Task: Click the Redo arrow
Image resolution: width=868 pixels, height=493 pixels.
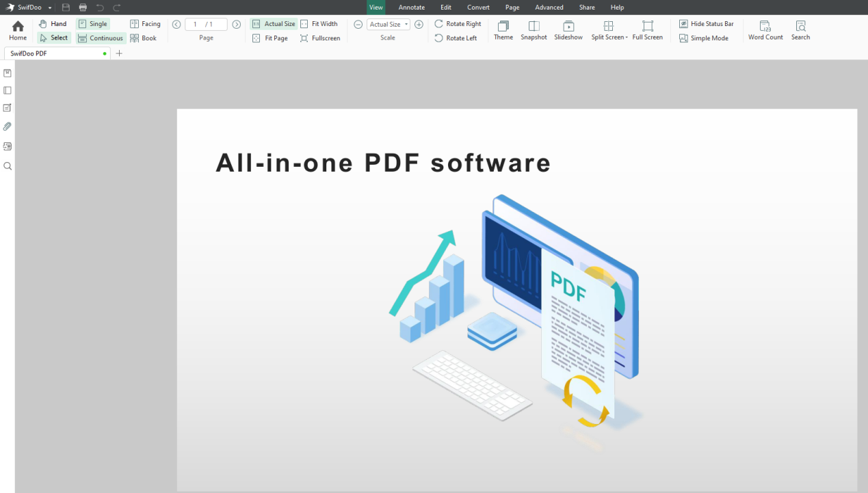Action: pos(117,8)
